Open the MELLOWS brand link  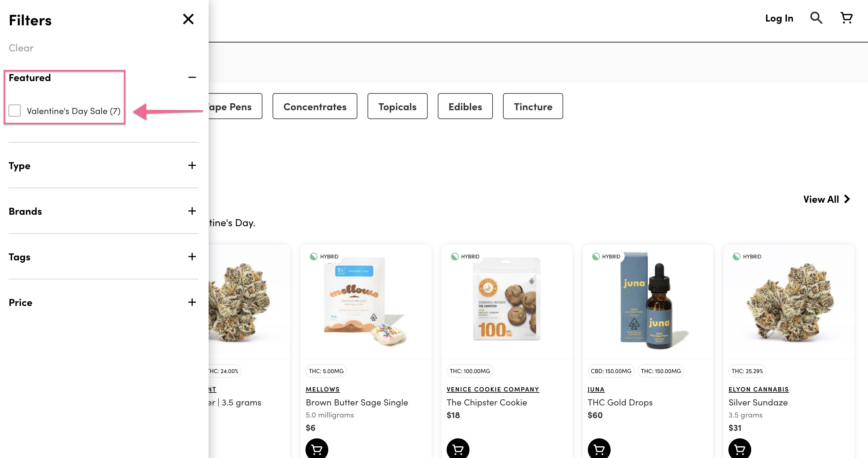(323, 389)
